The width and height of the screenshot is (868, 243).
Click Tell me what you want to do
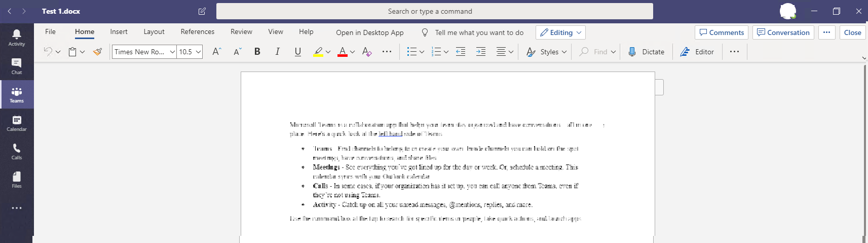[473, 32]
